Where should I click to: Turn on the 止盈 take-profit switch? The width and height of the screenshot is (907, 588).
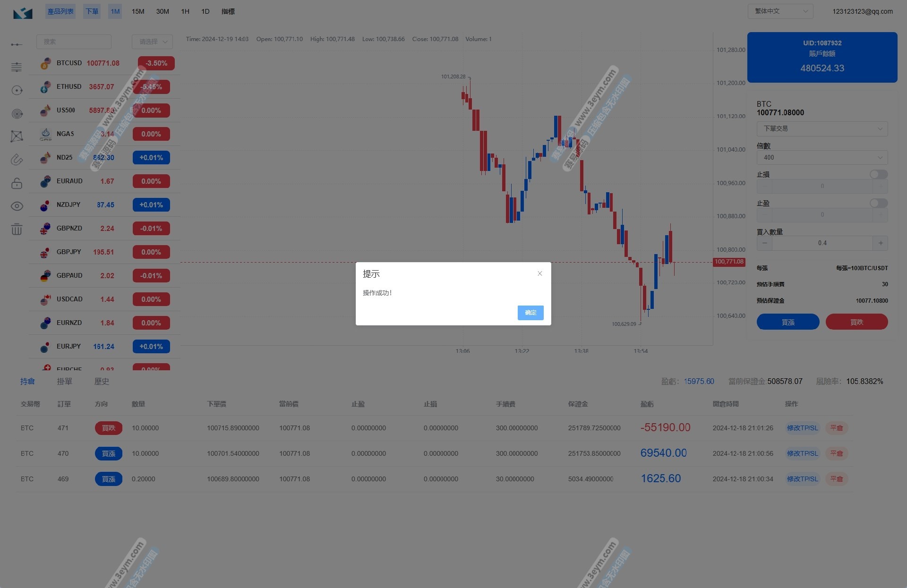point(878,203)
